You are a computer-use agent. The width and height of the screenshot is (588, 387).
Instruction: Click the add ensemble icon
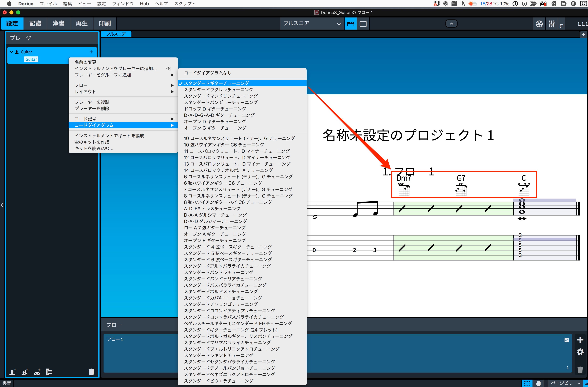(x=37, y=372)
